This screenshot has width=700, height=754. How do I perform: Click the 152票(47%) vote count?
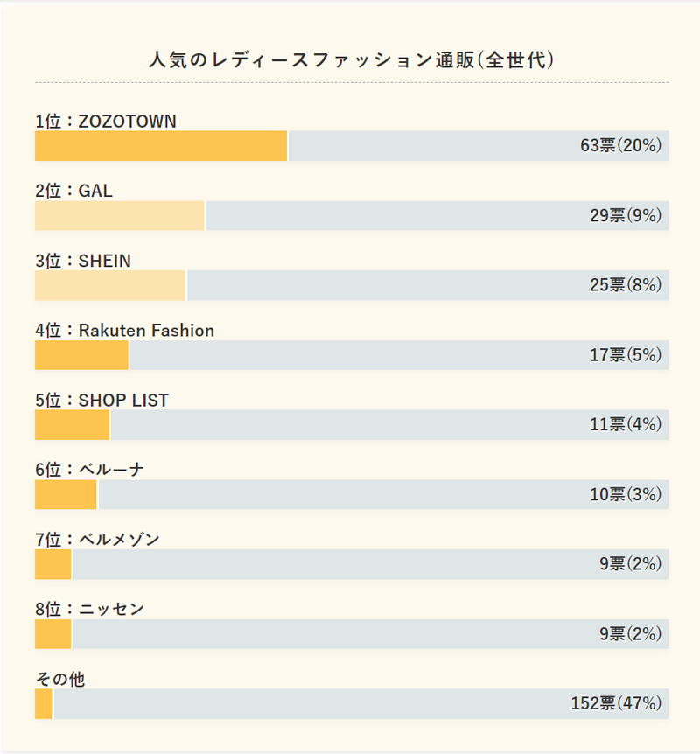(x=615, y=704)
